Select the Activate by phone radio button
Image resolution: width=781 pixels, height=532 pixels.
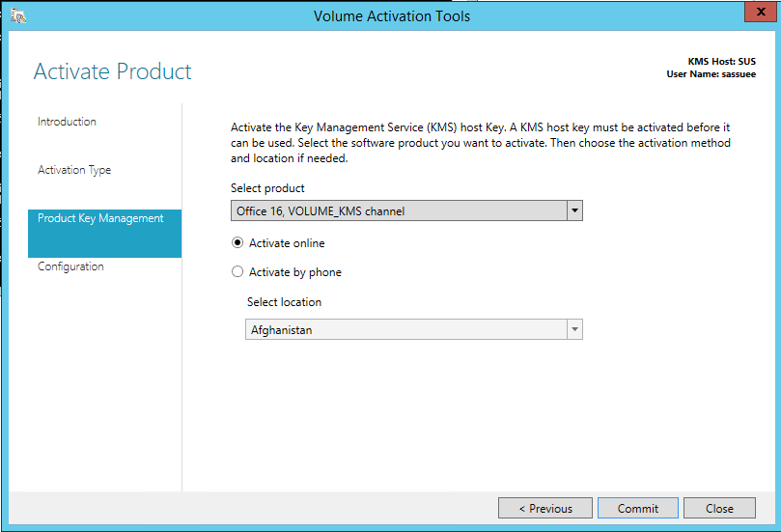(237, 272)
